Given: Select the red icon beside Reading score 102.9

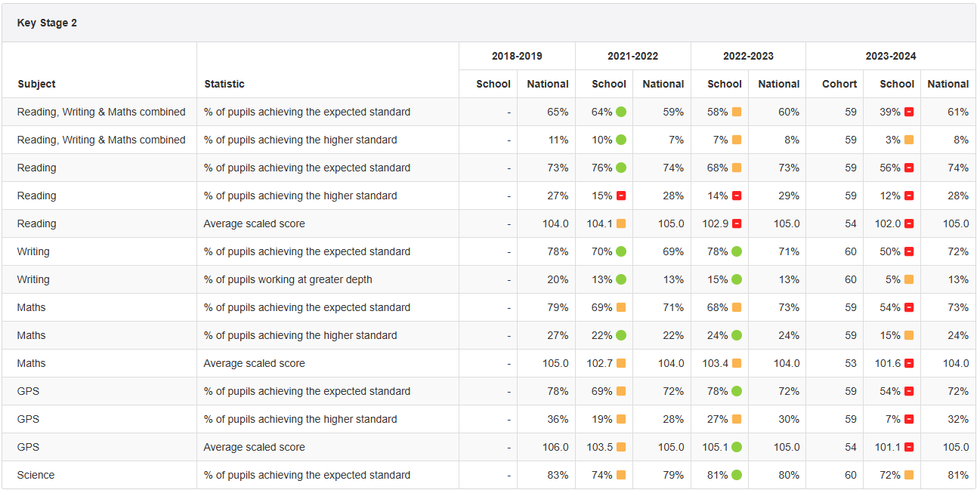Looking at the screenshot, I should (737, 223).
